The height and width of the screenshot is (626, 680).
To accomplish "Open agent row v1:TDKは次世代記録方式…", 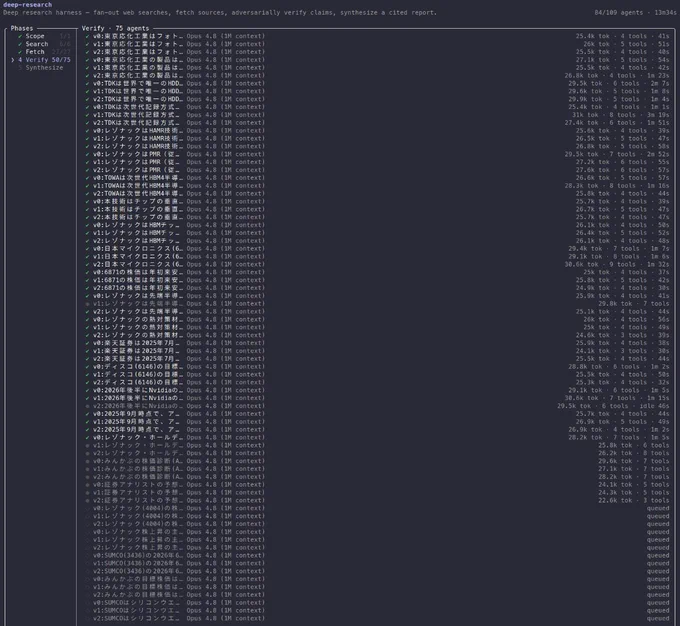I will (377, 115).
